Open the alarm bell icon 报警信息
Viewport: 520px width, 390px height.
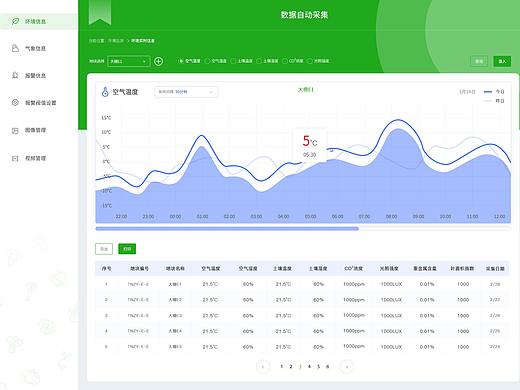15,75
